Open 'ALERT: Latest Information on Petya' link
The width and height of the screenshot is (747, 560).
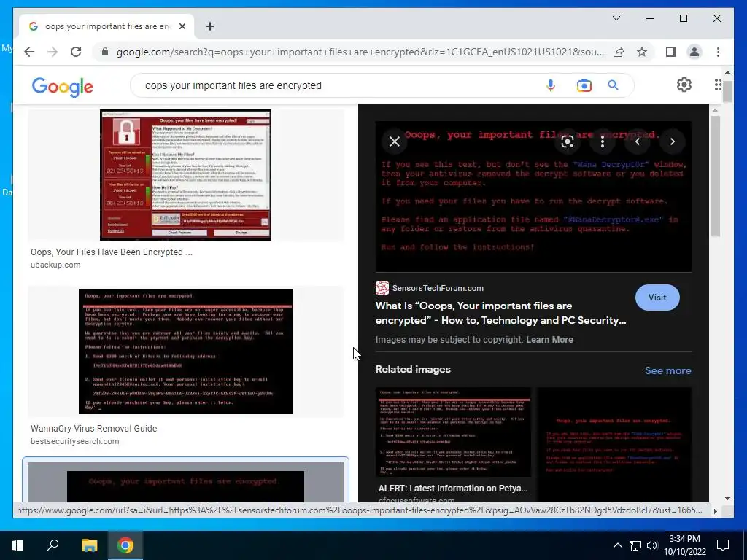452,488
